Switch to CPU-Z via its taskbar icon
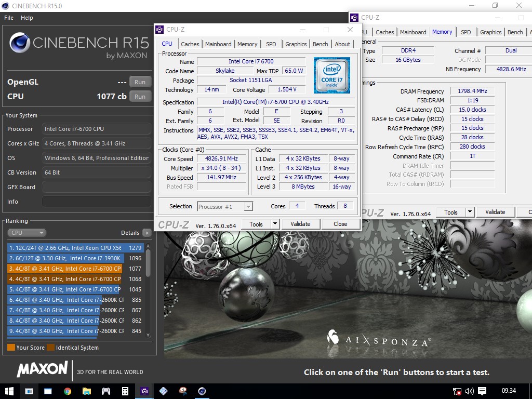Image resolution: width=532 pixels, height=399 pixels. point(144,391)
